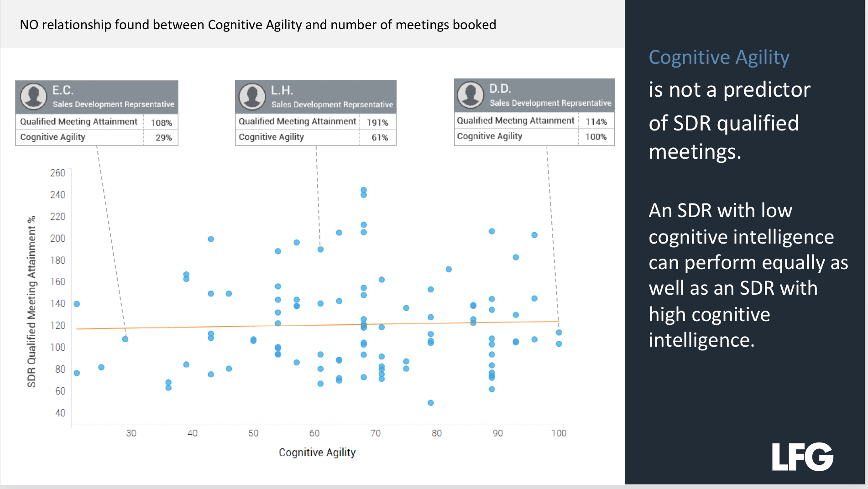Click E.C.'s 29% Cognitive Agility value
868x489 pixels.
163,138
